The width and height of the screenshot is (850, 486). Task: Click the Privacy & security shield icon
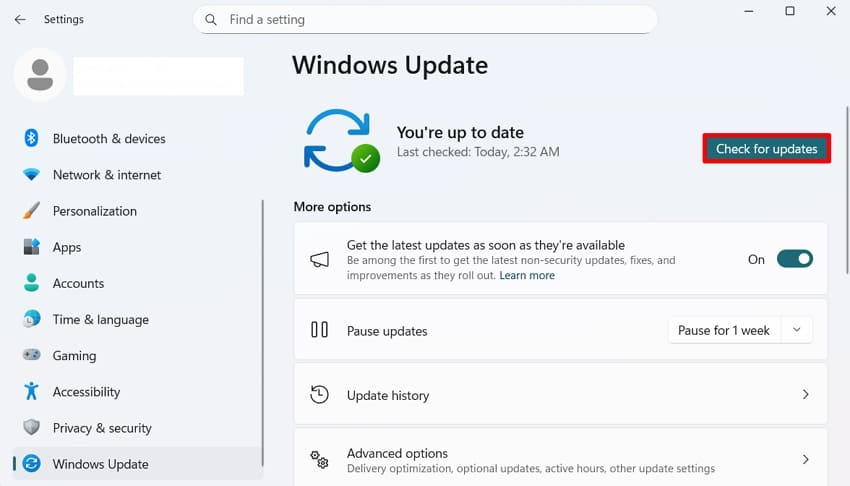[x=31, y=427]
